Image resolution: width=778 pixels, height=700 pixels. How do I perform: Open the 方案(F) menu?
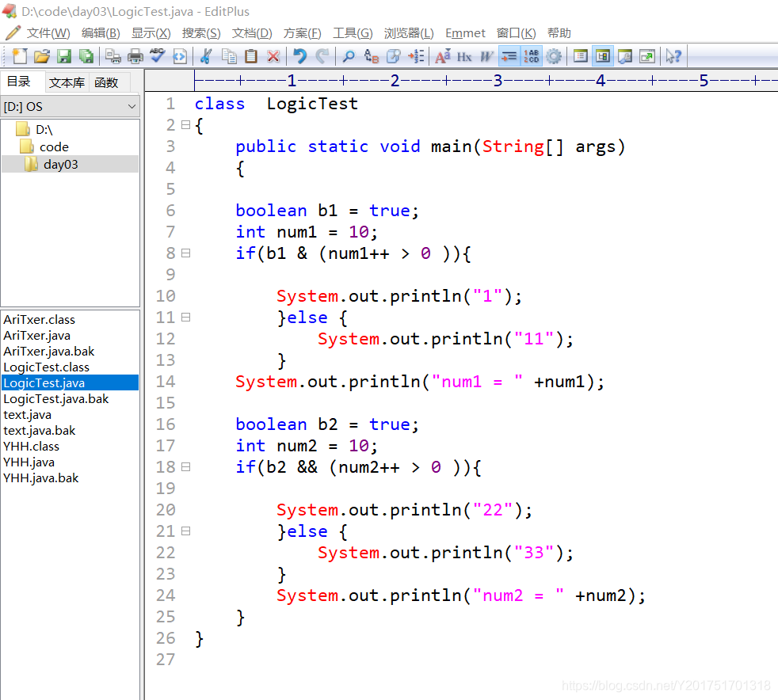[302, 33]
